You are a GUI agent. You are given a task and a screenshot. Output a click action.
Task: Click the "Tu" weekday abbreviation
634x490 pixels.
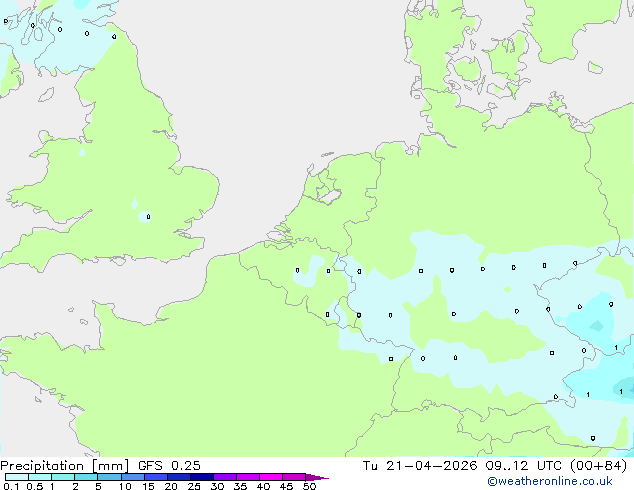click(370, 466)
